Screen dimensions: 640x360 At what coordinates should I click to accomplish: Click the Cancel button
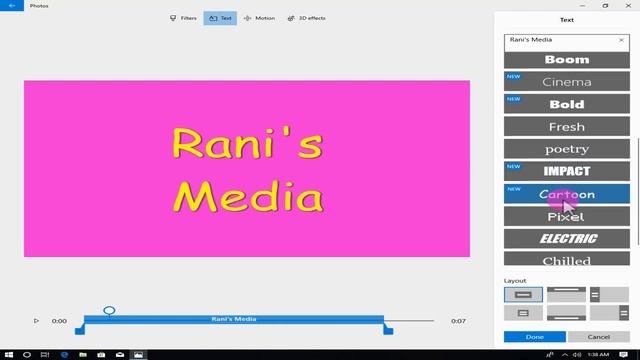(598, 337)
